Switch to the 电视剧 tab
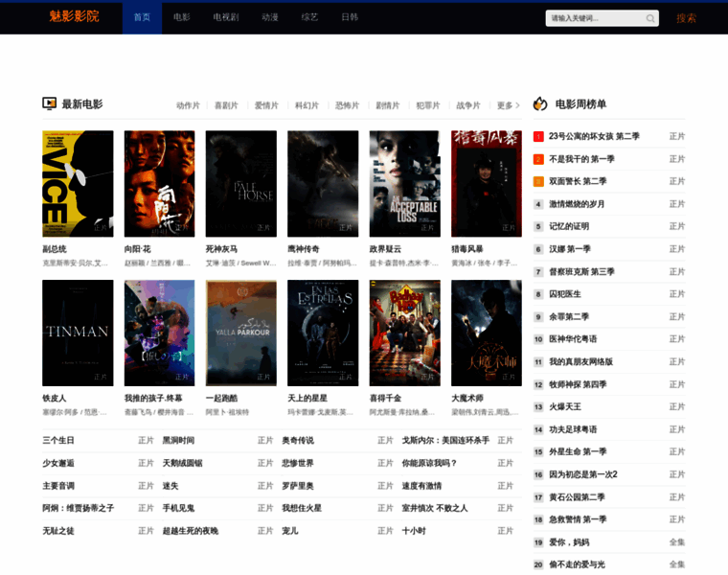The image size is (728, 575). tap(226, 17)
